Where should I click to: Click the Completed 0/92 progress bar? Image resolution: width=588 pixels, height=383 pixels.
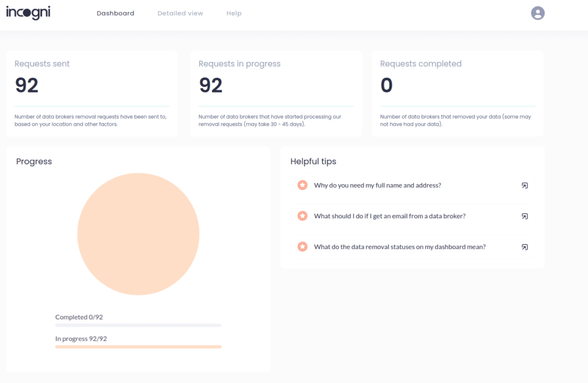138,325
